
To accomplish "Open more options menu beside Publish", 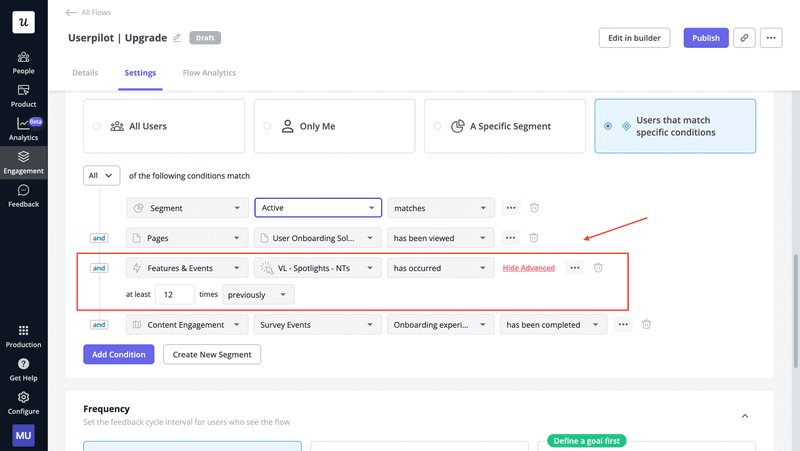I will tap(771, 38).
